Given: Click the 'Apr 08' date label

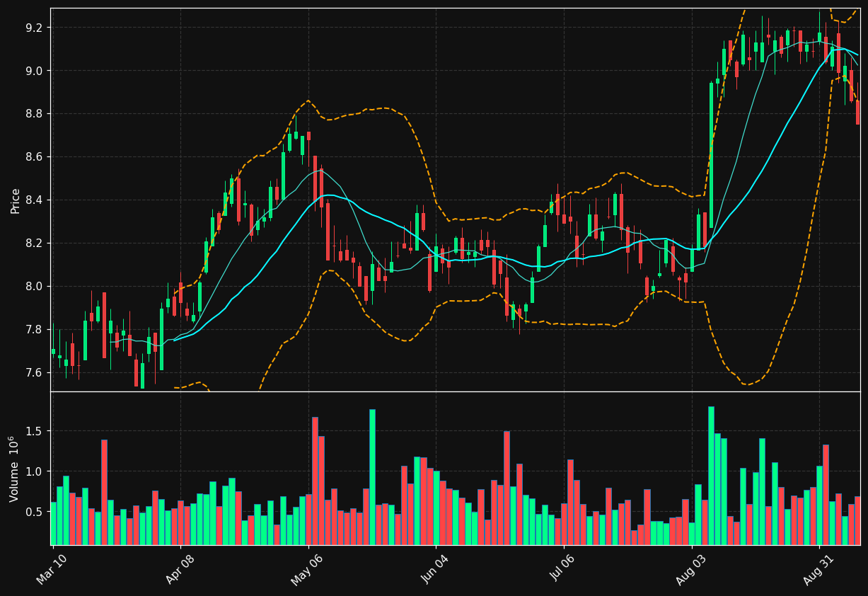Looking at the screenshot, I should (x=179, y=569).
